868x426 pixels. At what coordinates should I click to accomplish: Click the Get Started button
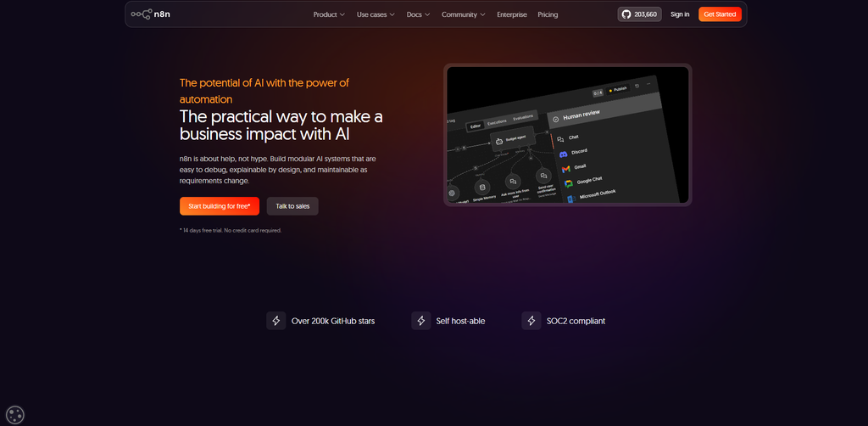point(720,14)
